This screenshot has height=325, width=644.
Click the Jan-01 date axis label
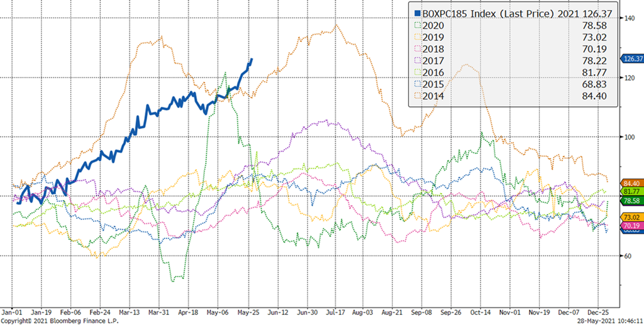(13, 311)
